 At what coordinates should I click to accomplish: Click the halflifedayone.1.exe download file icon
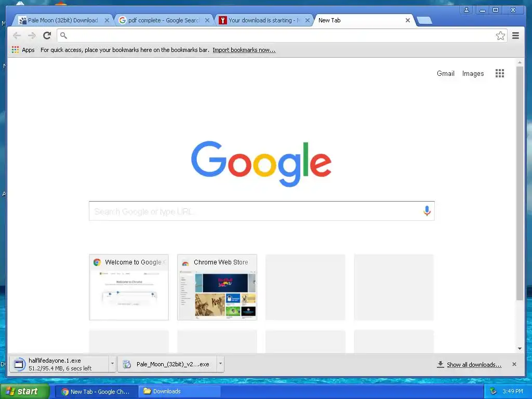click(x=19, y=364)
